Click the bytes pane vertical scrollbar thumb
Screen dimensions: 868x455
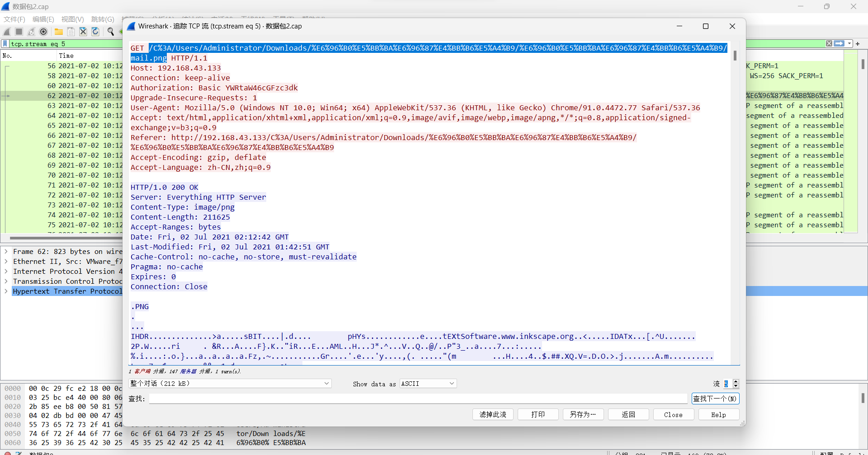tap(863, 398)
